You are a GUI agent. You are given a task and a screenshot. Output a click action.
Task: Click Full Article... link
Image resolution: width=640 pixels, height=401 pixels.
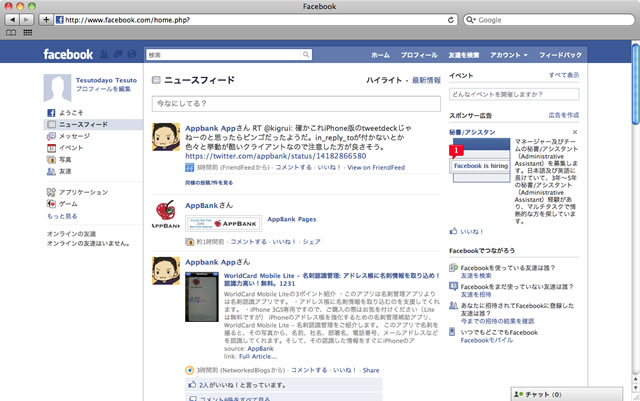[x=258, y=356]
